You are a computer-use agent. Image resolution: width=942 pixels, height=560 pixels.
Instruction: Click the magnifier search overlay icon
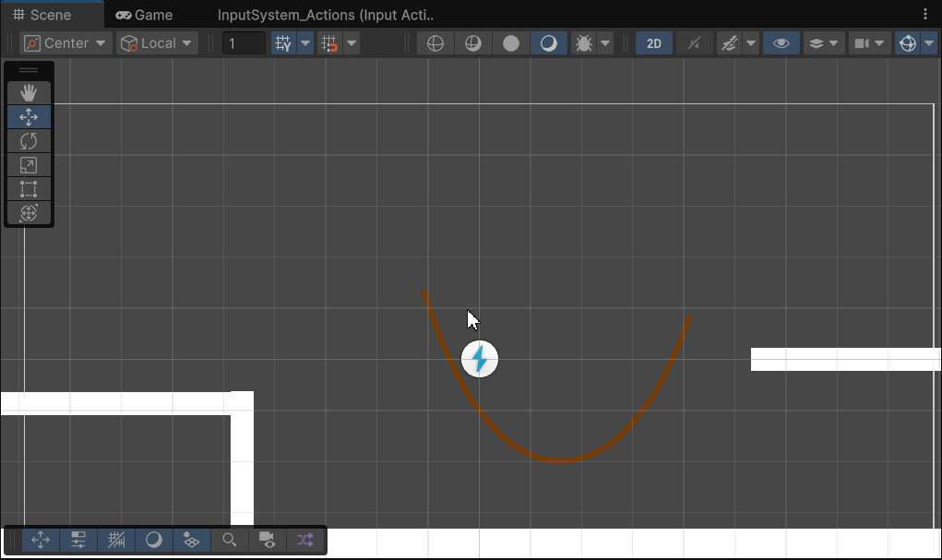pos(229,540)
